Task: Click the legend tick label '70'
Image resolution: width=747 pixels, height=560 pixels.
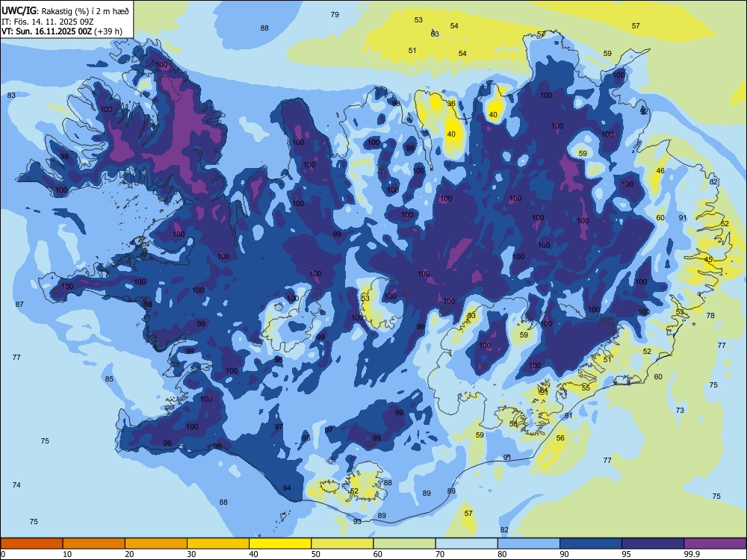Action: (x=440, y=554)
